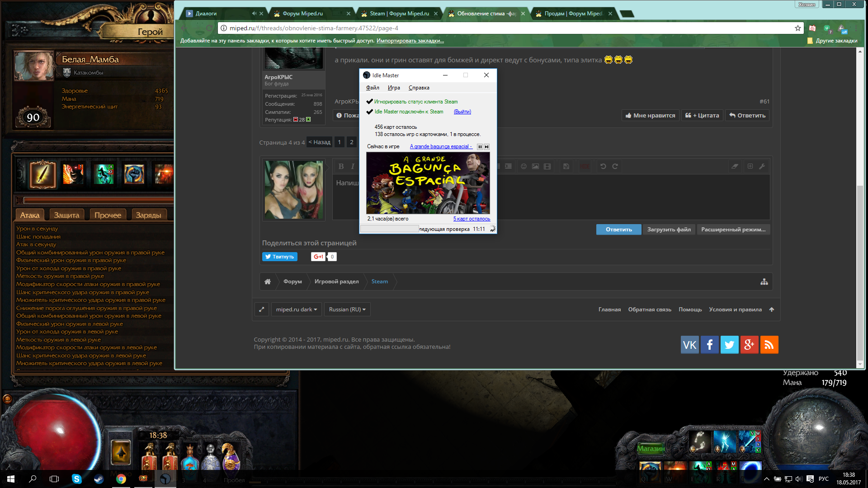Viewport: 868px width, 488px height.
Task: Open the Другие закладки folder
Action: coord(832,41)
